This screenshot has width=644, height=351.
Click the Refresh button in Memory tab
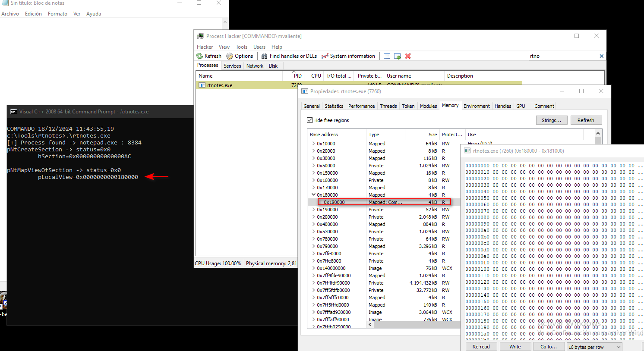[x=586, y=120]
